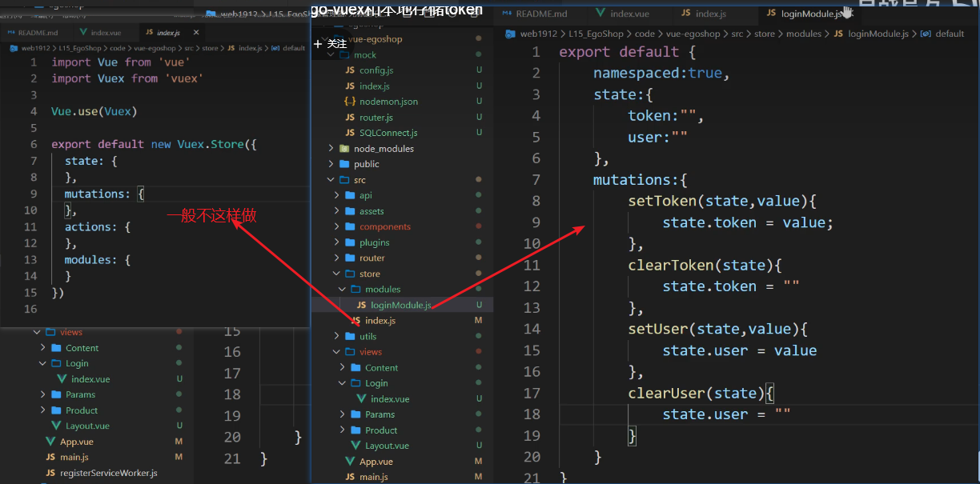Click loginModule.js in right editor breadcrumb

[878, 34]
